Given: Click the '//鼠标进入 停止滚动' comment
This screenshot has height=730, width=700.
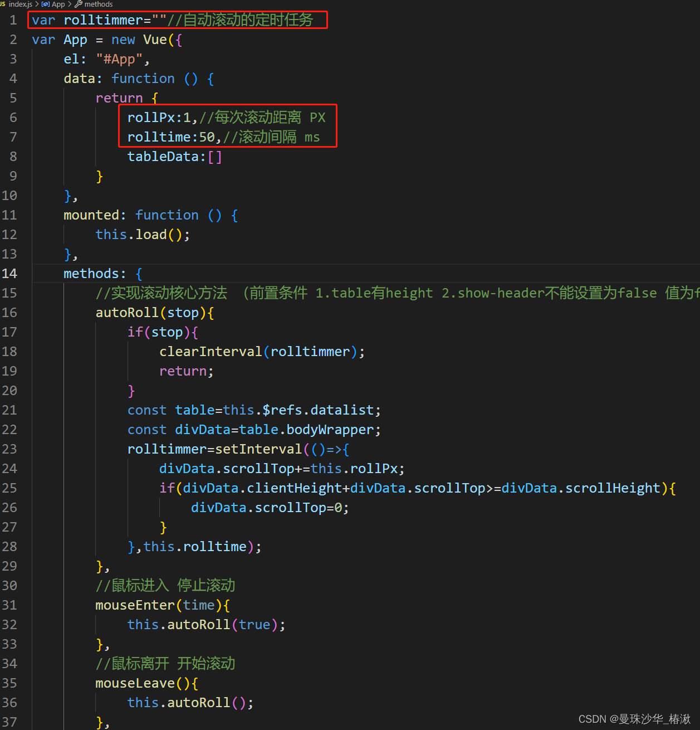Looking at the screenshot, I should (x=165, y=586).
